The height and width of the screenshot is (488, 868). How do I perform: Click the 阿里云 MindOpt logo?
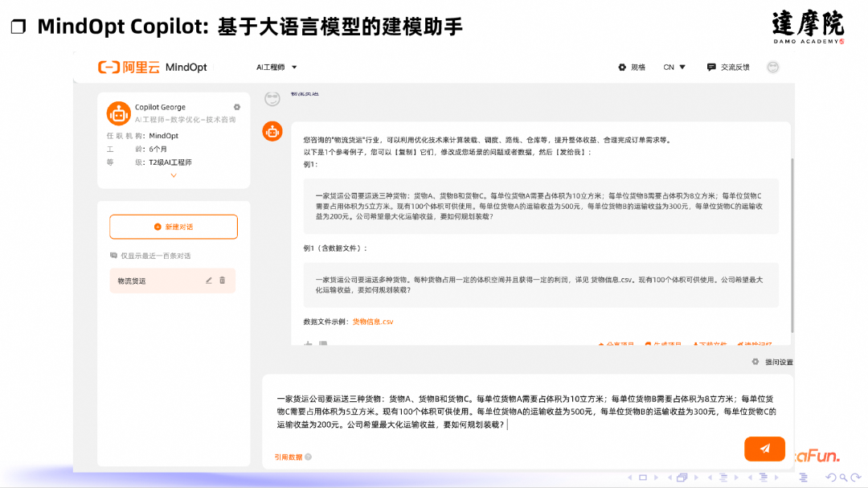(x=149, y=68)
